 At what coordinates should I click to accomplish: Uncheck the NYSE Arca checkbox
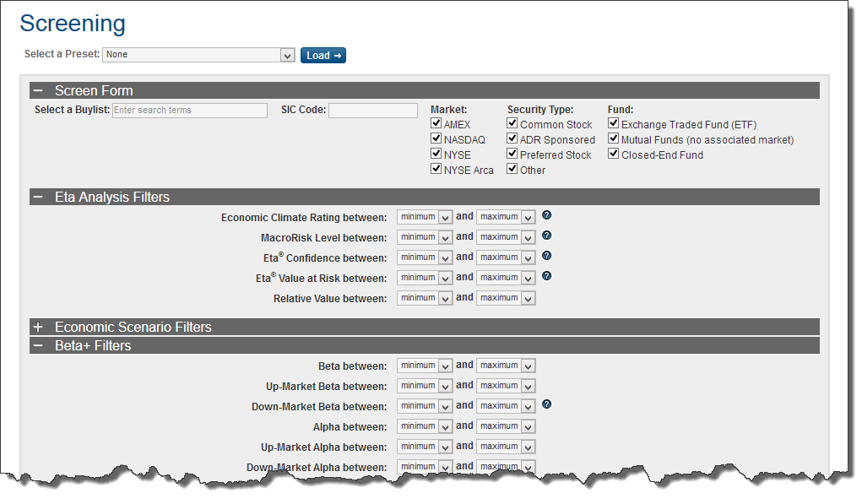[x=436, y=170]
